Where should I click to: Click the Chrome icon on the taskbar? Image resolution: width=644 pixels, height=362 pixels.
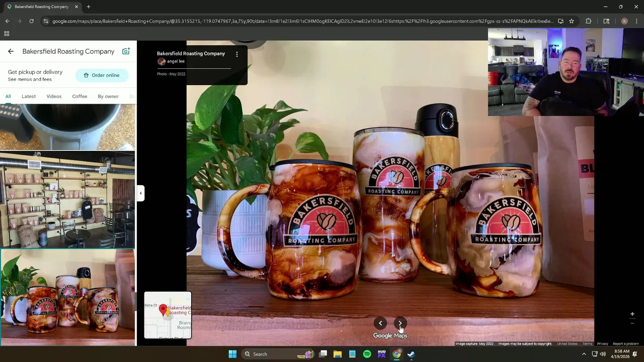pyautogui.click(x=396, y=354)
